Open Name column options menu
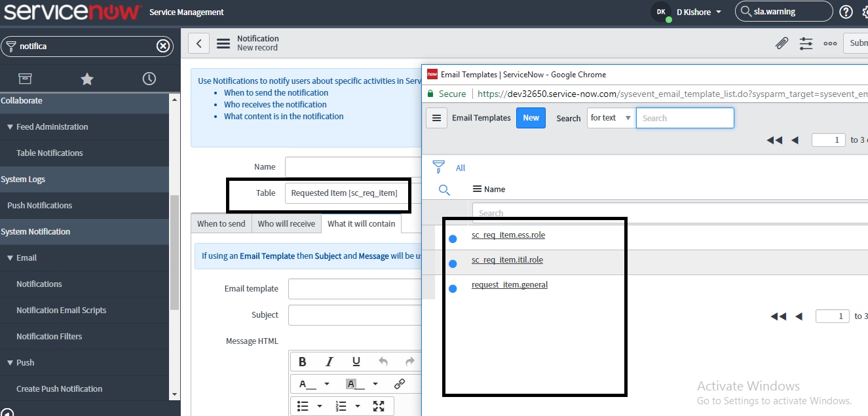This screenshot has width=868, height=416. point(477,189)
